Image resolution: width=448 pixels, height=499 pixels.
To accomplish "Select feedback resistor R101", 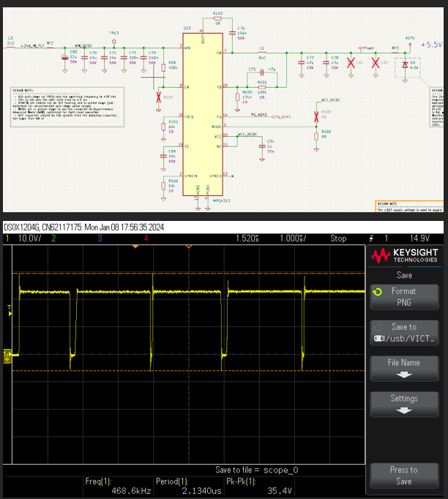I will click(x=262, y=87).
